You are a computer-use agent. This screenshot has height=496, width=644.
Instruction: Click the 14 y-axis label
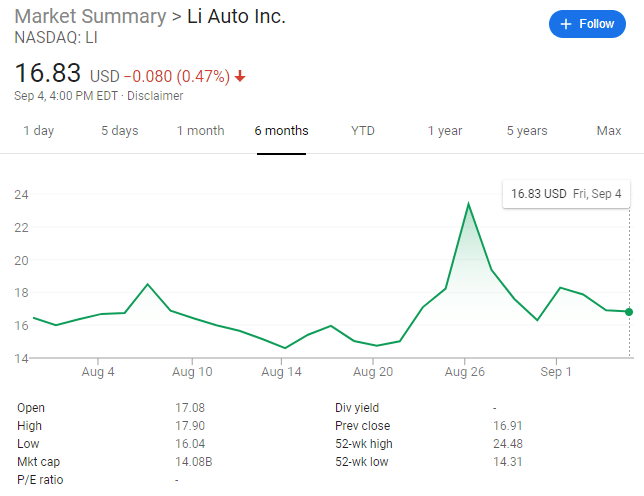pos(21,358)
